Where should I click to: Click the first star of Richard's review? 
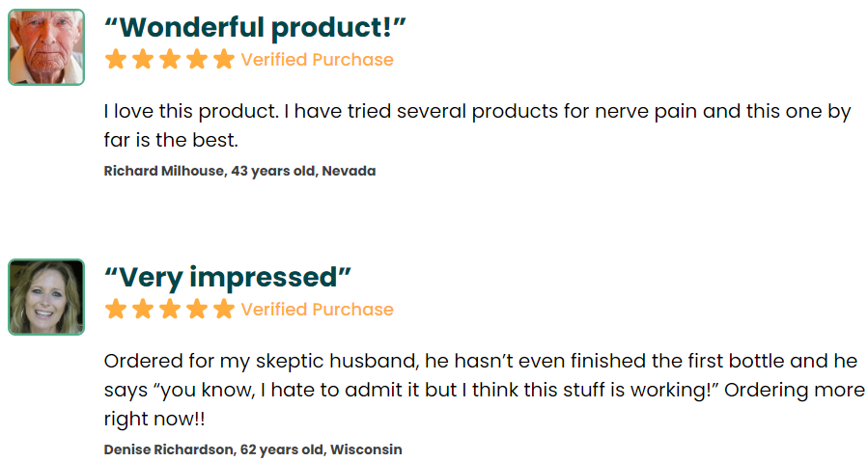(x=116, y=59)
